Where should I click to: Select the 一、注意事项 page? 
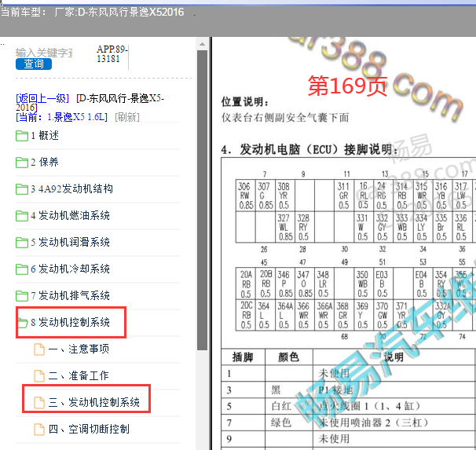coord(79,349)
